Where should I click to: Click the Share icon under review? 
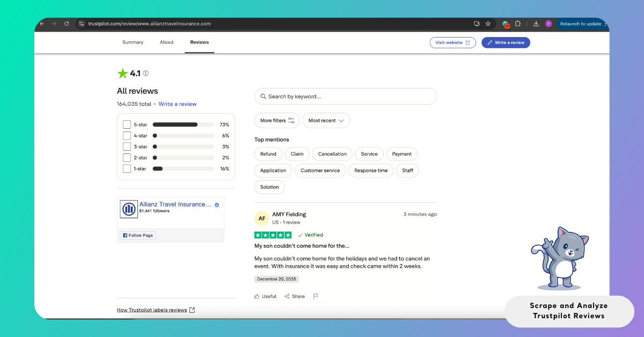pos(287,296)
